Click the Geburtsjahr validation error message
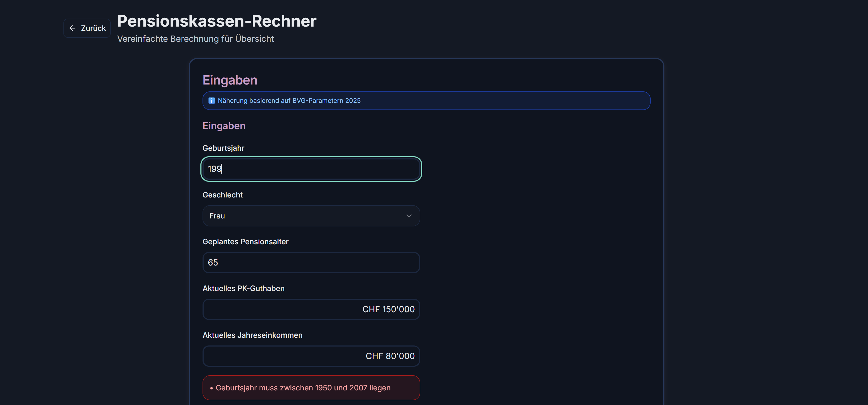This screenshot has height=405, width=868. (x=303, y=388)
